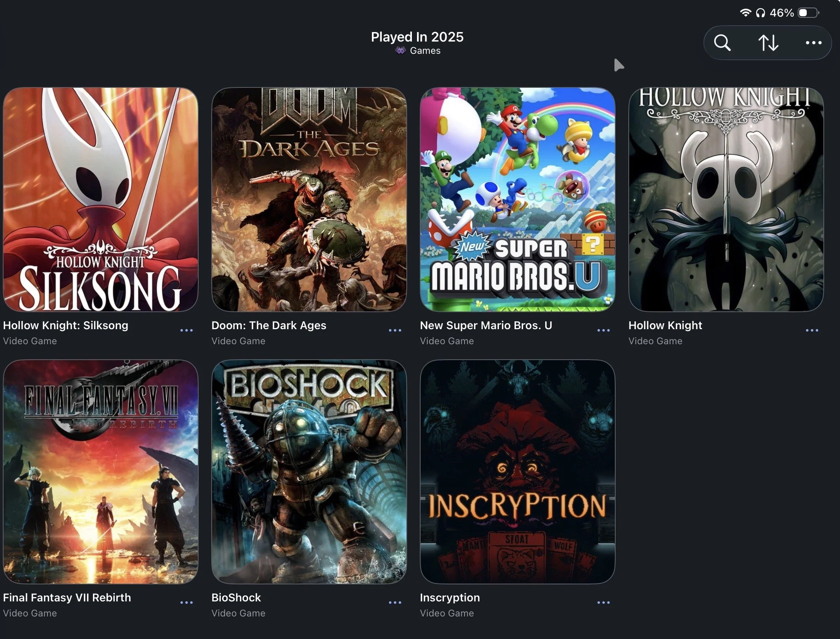Open options dots for Inscryption
Screen dimensions: 840x639
pos(603,602)
